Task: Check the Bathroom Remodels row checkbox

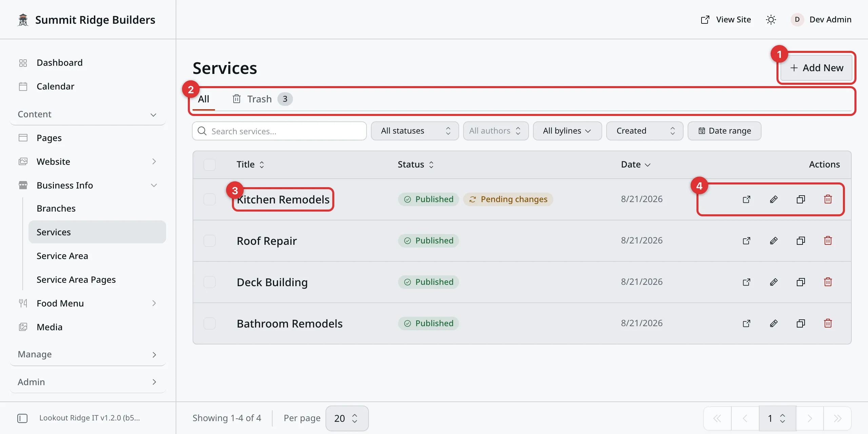Action: 210,323
